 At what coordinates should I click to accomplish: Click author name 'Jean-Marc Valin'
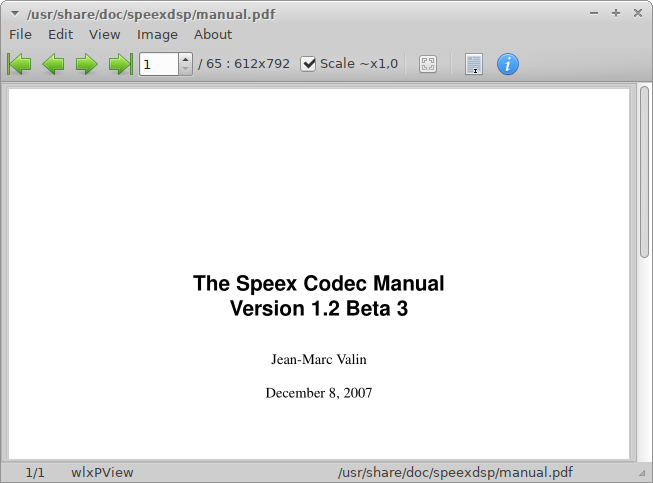click(319, 359)
